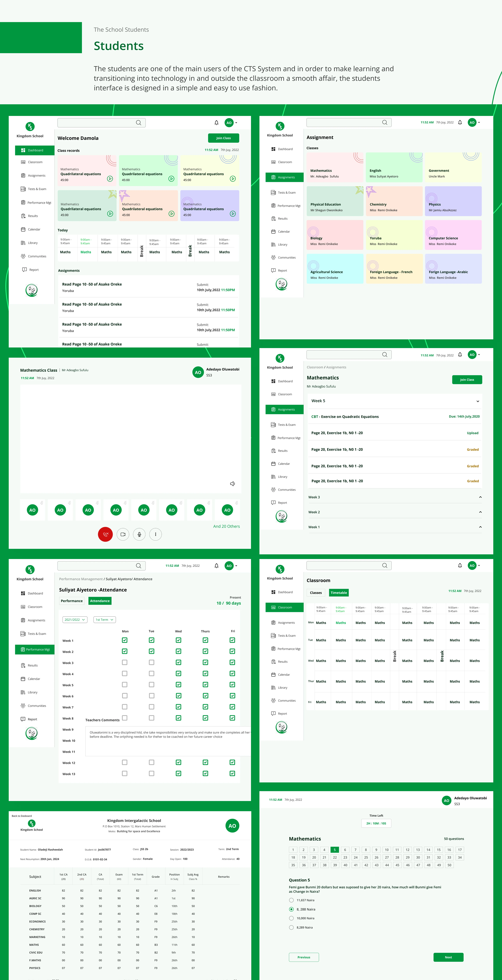502x980 pixels.
Task: Toggle Week 2 Tue attendance checkbox
Action: tap(151, 651)
